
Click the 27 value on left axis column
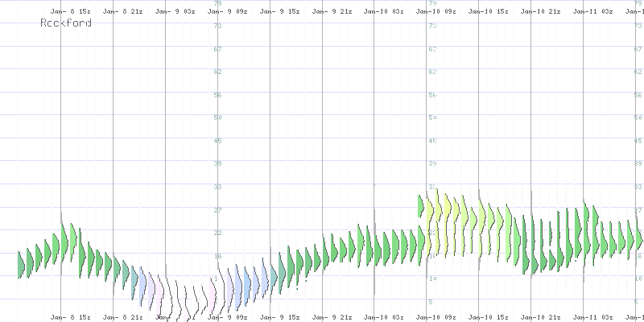click(x=217, y=209)
